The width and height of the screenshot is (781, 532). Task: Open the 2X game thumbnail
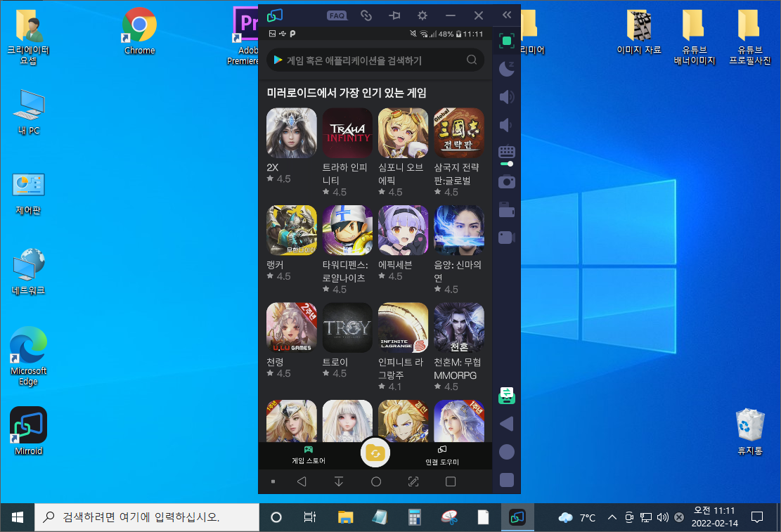pos(291,133)
